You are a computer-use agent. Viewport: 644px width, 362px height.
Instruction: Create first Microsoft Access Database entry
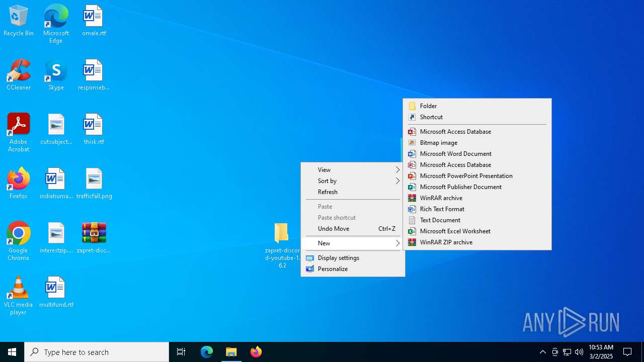coord(477,132)
